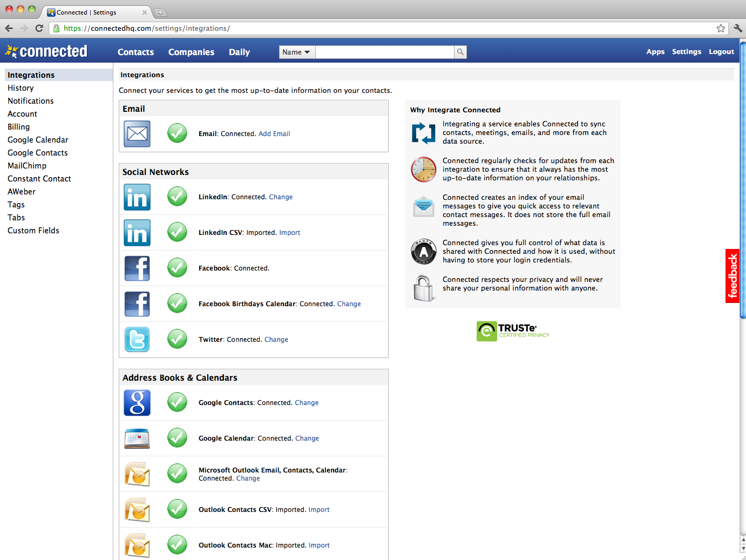Click Change next to Microsoft Outlook
This screenshot has width=746, height=560.
(x=248, y=478)
